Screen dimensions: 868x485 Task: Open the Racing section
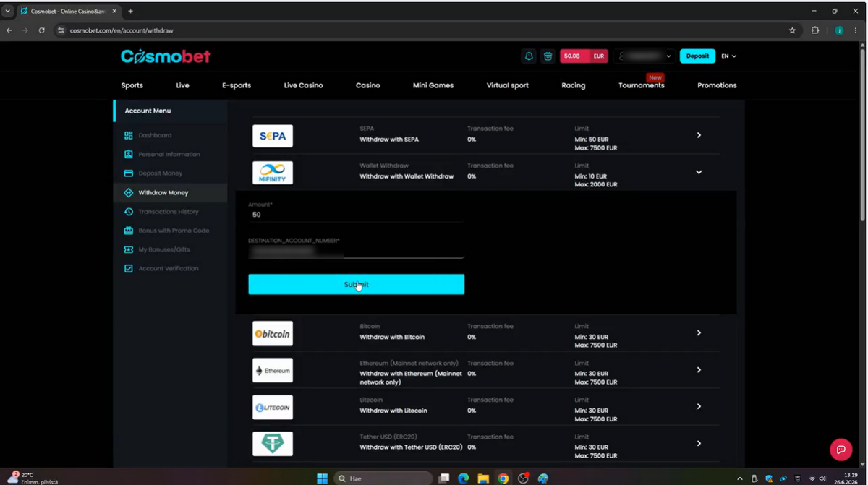click(x=573, y=85)
